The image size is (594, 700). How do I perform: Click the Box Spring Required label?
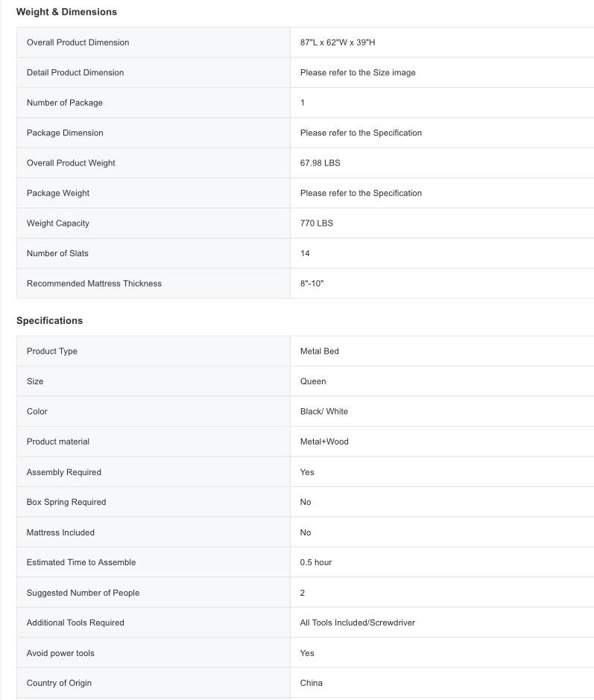66,502
